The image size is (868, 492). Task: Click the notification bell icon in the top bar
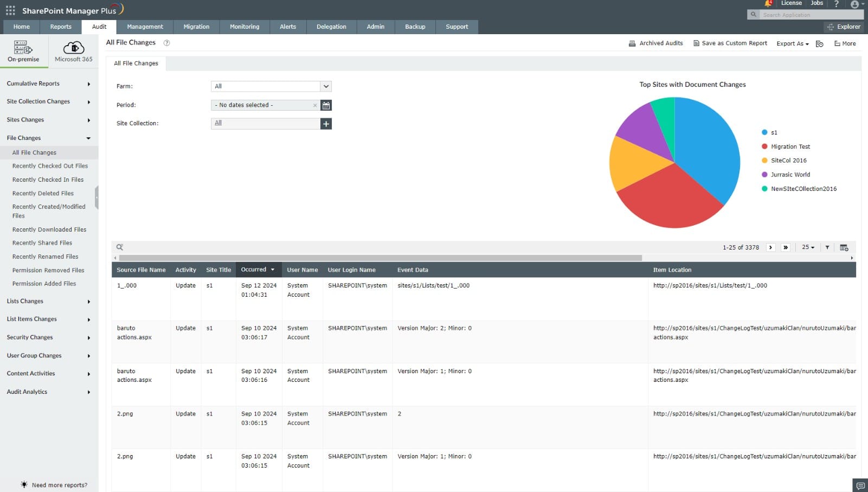[769, 4]
